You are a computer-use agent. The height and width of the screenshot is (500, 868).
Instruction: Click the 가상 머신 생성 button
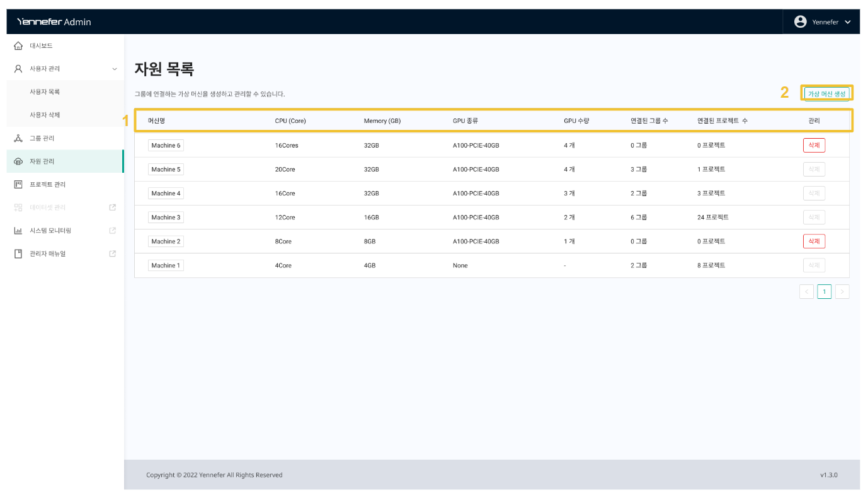pos(826,93)
